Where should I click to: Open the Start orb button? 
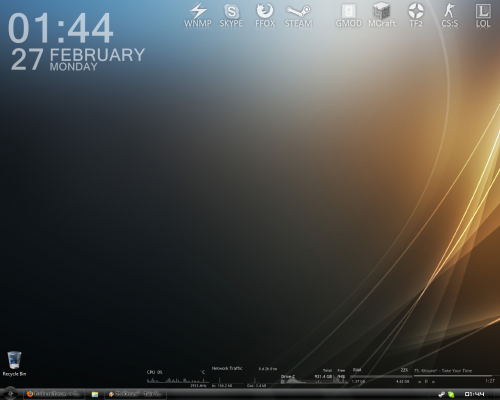(10, 394)
